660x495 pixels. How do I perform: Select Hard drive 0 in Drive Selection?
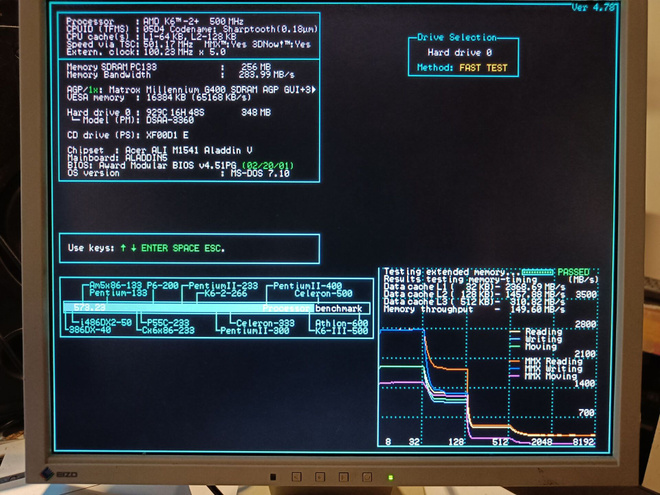460,53
